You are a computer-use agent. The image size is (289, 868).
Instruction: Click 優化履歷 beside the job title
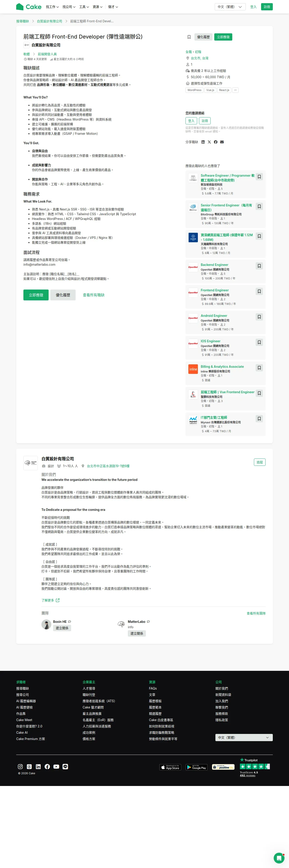(203, 37)
